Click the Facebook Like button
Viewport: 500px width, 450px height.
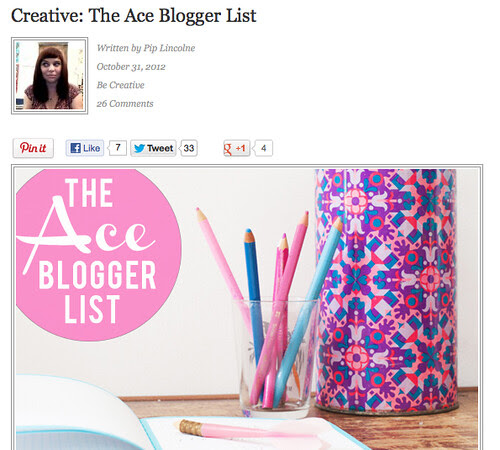85,148
